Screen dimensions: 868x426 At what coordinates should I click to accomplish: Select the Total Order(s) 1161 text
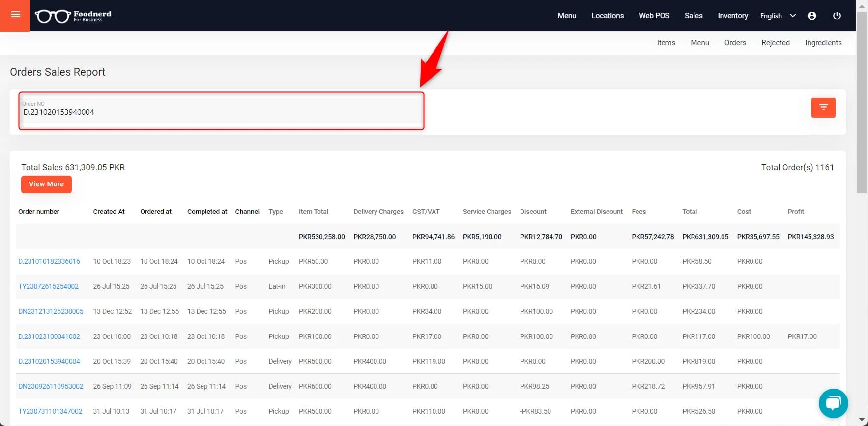(x=797, y=167)
